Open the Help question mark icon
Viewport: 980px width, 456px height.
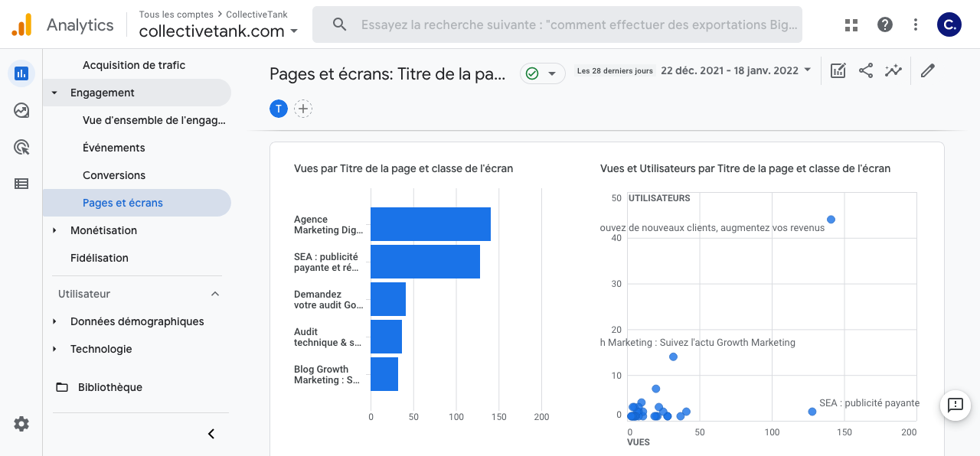[x=885, y=24]
